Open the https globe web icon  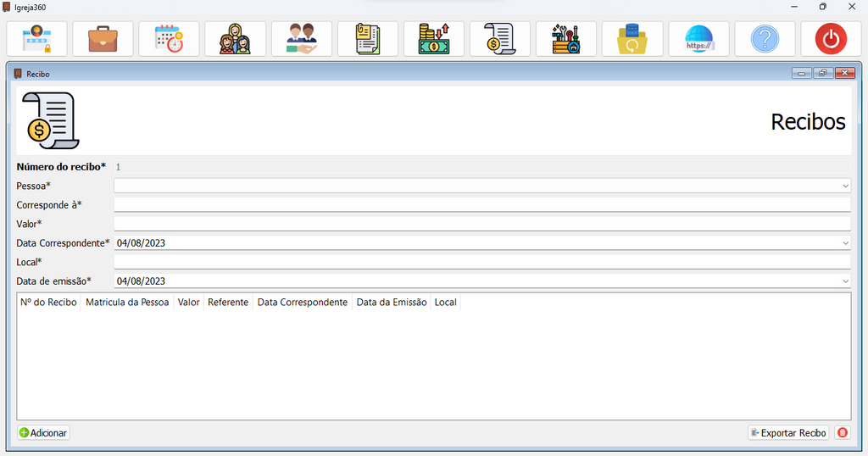[x=698, y=39]
